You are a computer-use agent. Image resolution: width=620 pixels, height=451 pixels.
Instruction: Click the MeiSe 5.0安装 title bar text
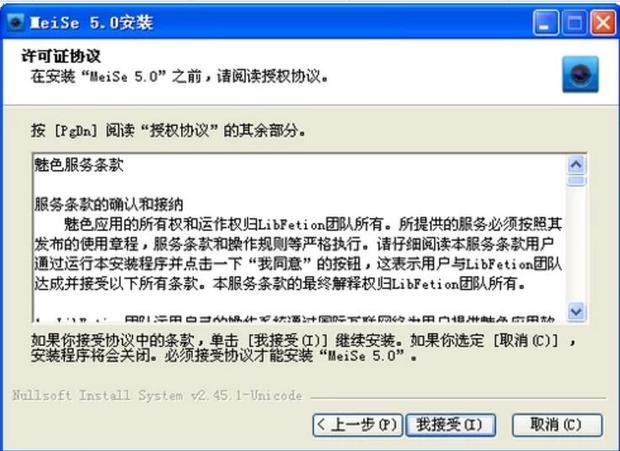click(x=91, y=23)
